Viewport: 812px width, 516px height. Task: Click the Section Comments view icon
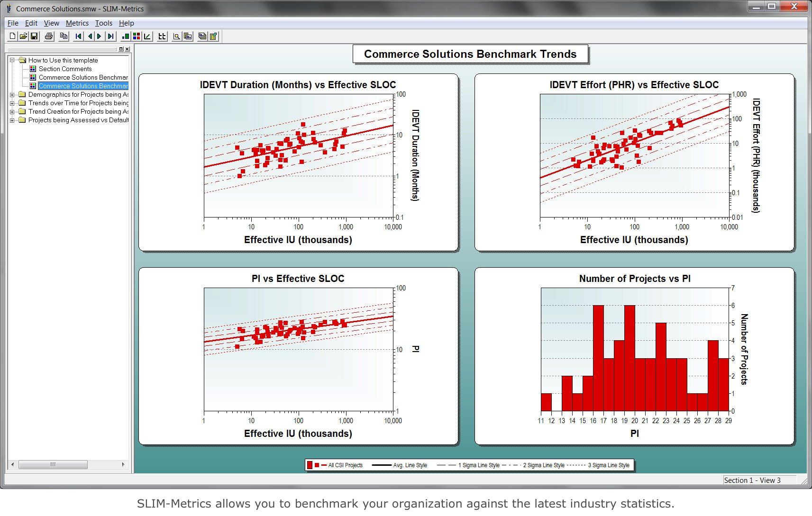pos(33,69)
